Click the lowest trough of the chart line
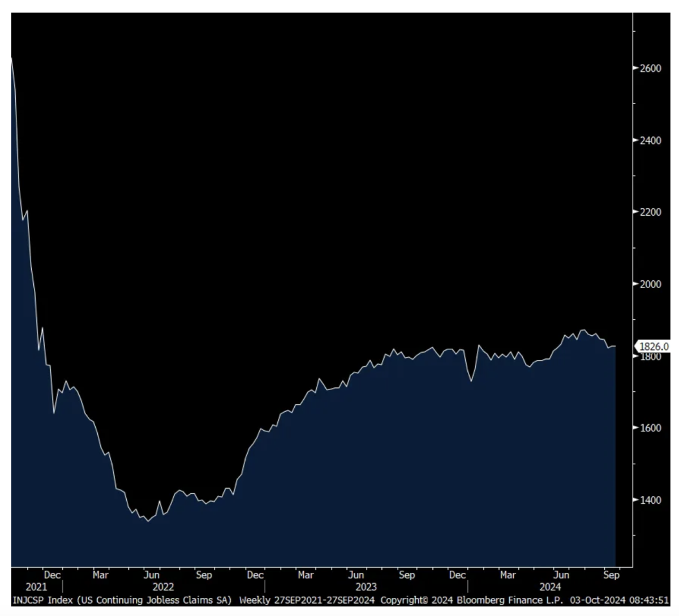Image resolution: width=679 pixels, height=616 pixels. point(148,520)
